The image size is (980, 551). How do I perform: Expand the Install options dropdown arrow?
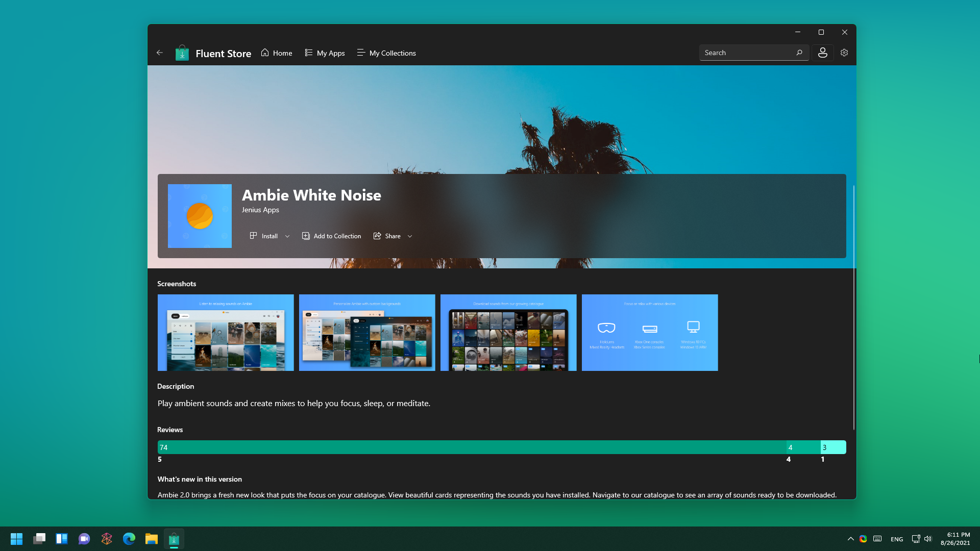click(x=287, y=236)
